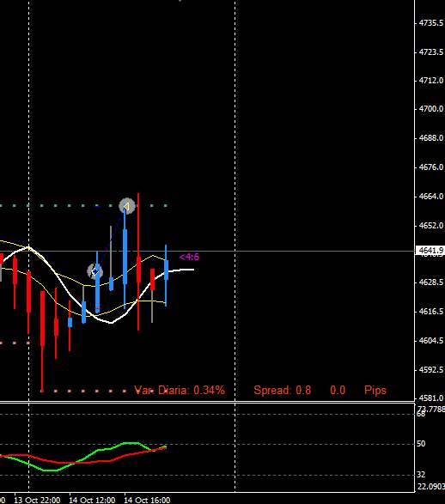Click the 4592.5 price scale label
Viewport: 445px width, 504px height.
(x=431, y=370)
